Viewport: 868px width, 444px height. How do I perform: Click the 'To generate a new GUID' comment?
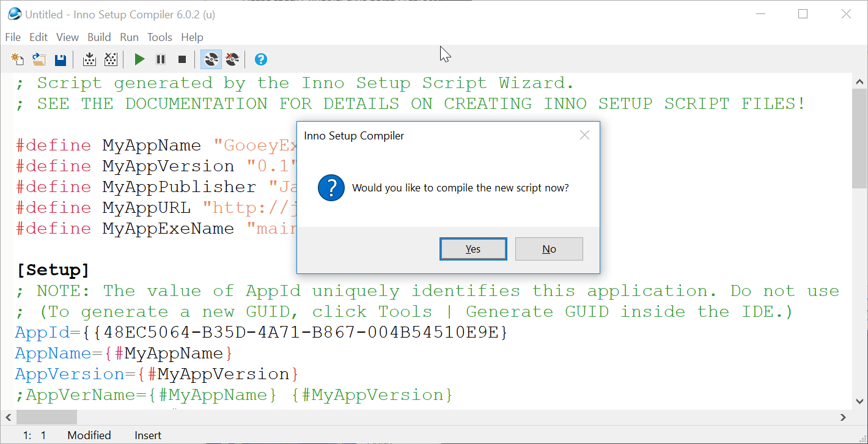click(404, 311)
